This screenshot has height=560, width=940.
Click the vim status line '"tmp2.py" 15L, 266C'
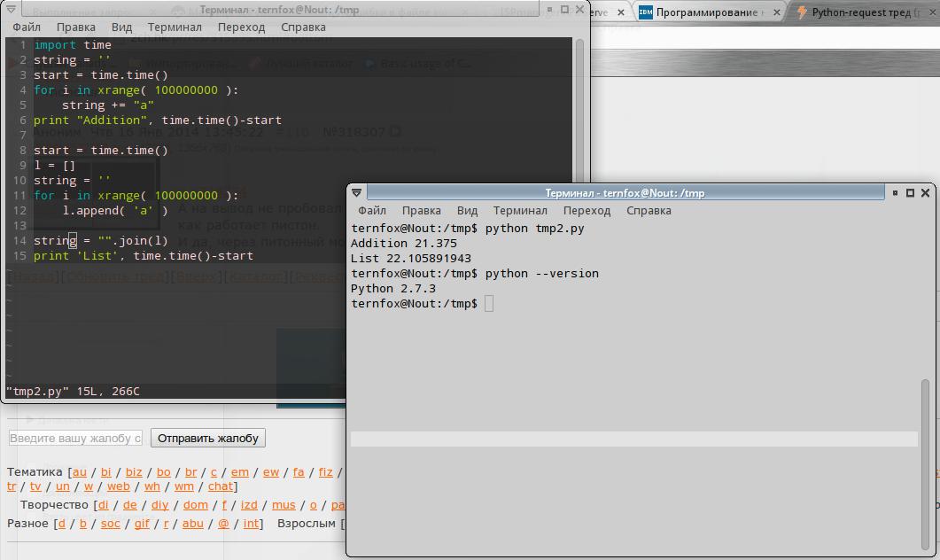pos(73,391)
